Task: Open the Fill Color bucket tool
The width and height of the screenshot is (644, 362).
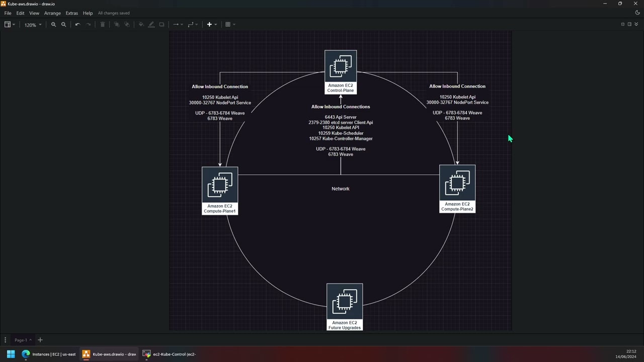Action: pos(141,24)
